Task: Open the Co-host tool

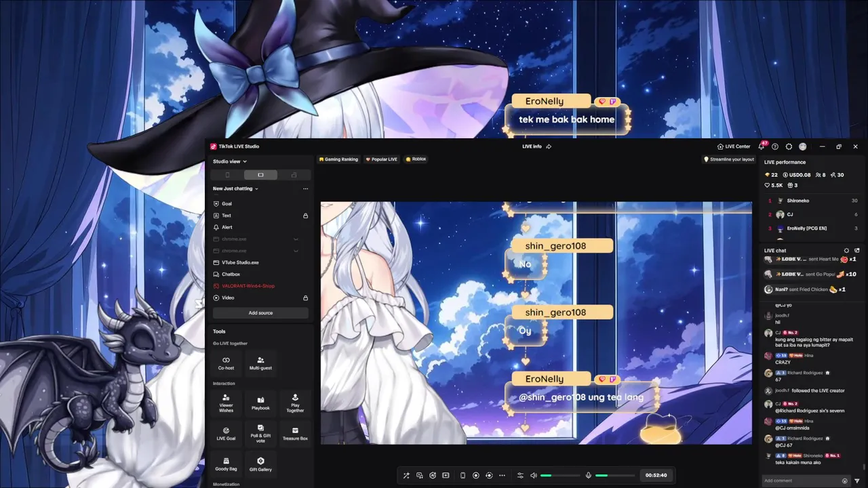Action: [x=226, y=363]
